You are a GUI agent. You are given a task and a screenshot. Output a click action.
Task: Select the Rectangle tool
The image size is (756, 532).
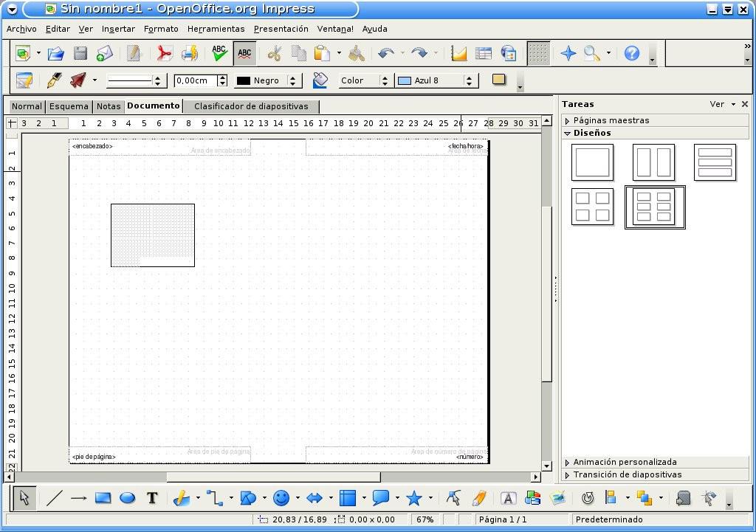tap(103, 498)
